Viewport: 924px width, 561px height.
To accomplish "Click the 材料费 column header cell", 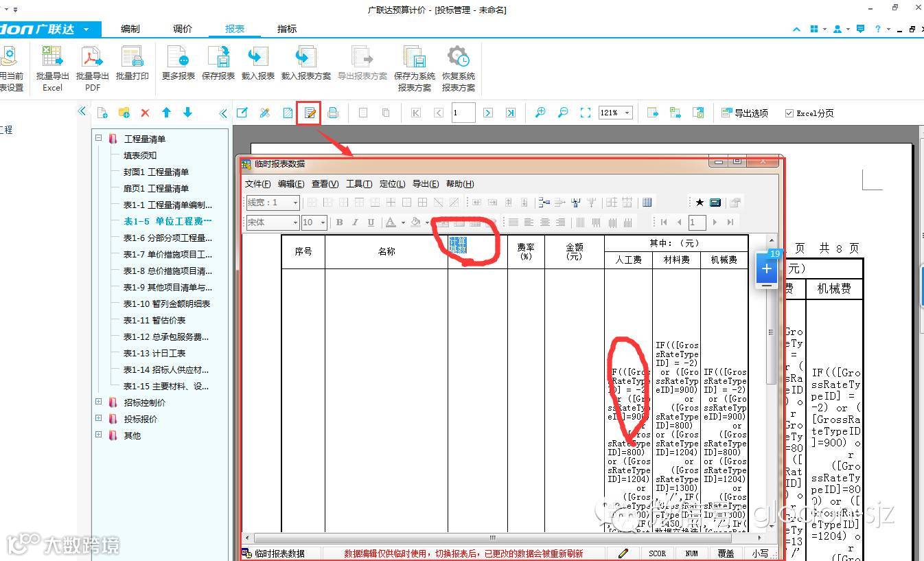I will point(676,260).
